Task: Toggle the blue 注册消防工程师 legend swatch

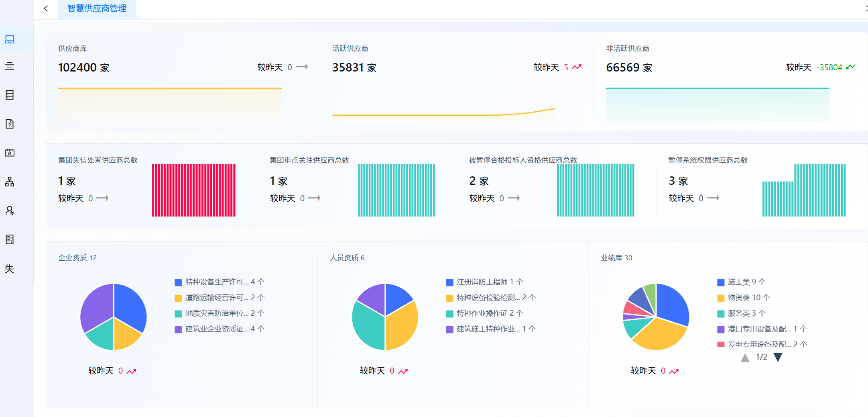Action: tap(450, 282)
